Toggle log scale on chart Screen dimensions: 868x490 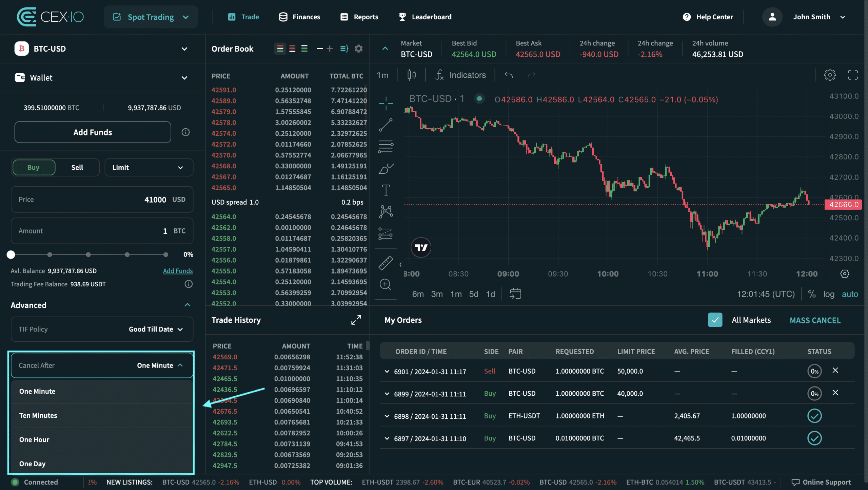pyautogui.click(x=829, y=294)
